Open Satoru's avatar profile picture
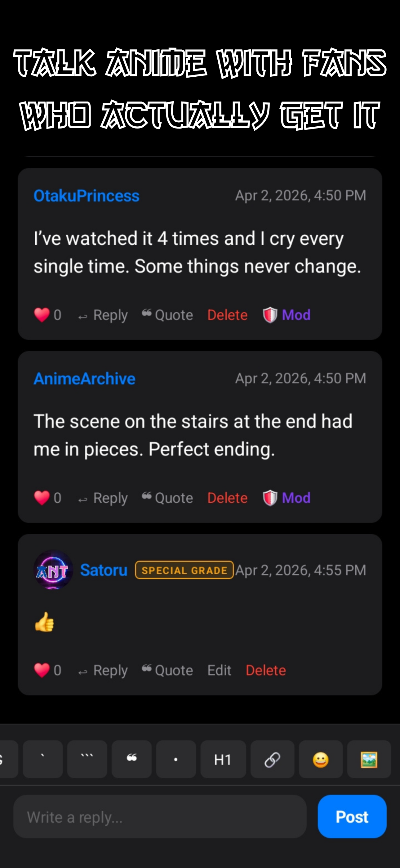 click(53, 570)
